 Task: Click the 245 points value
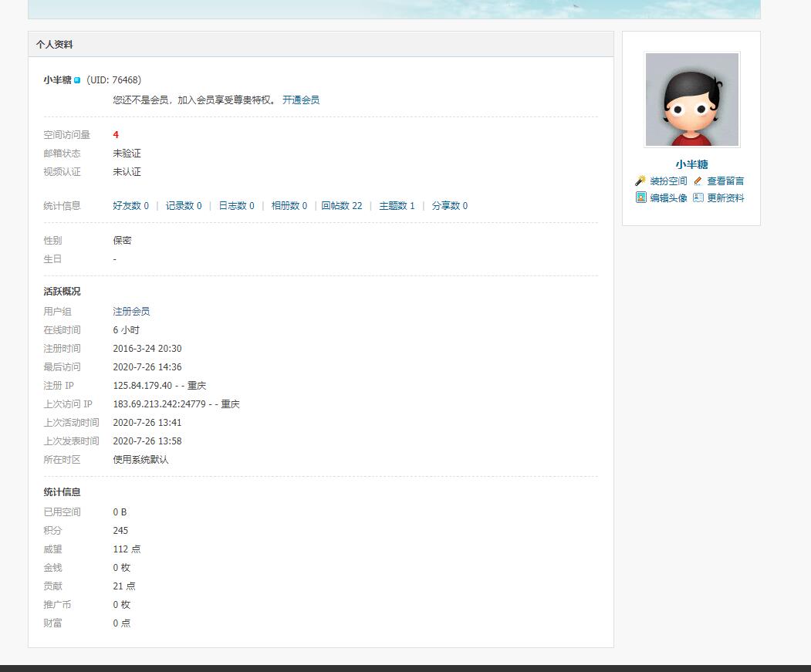pyautogui.click(x=120, y=530)
